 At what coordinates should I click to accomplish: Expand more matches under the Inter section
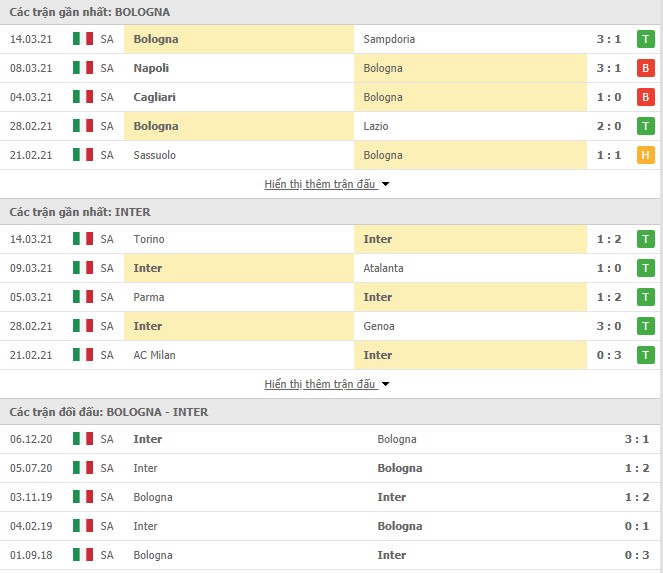tap(320, 384)
